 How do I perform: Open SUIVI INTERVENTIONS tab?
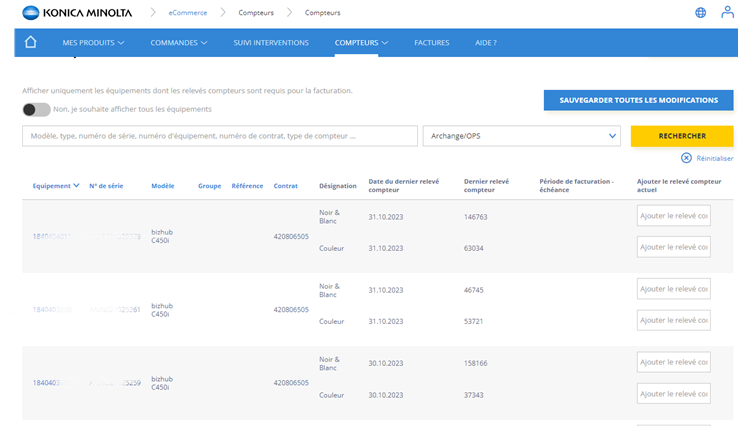(271, 43)
